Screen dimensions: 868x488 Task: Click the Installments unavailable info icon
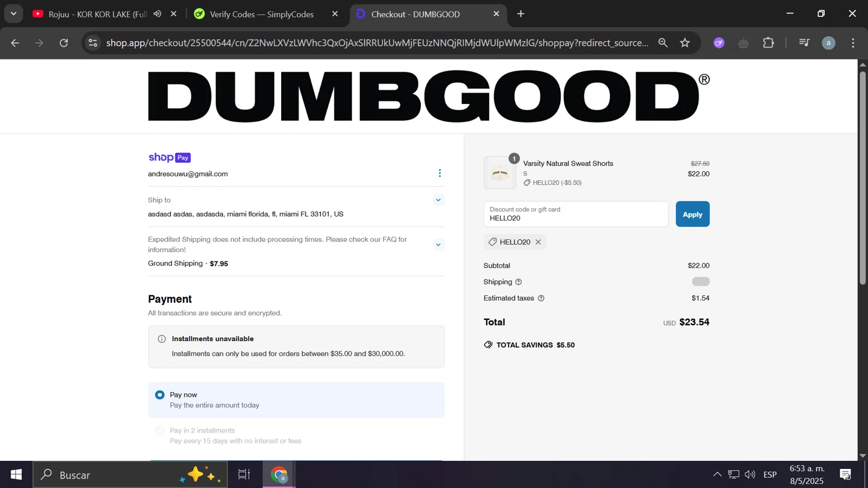point(162,339)
